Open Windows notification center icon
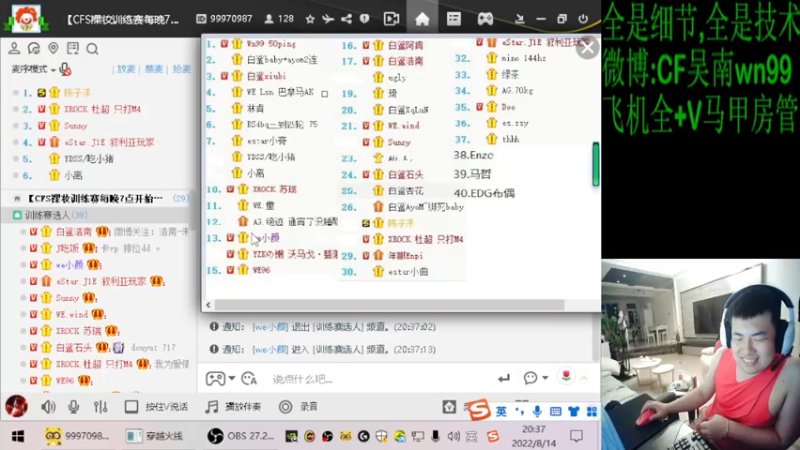 tap(577, 436)
